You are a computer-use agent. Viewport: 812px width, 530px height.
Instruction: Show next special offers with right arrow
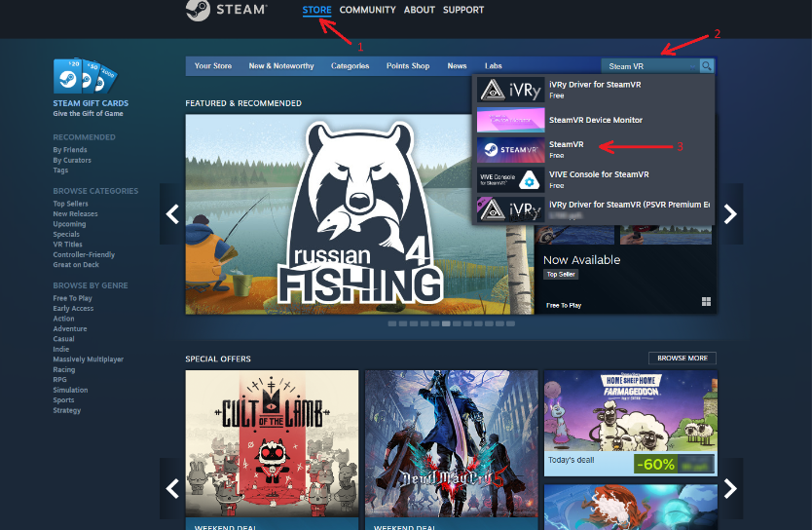coord(730,487)
